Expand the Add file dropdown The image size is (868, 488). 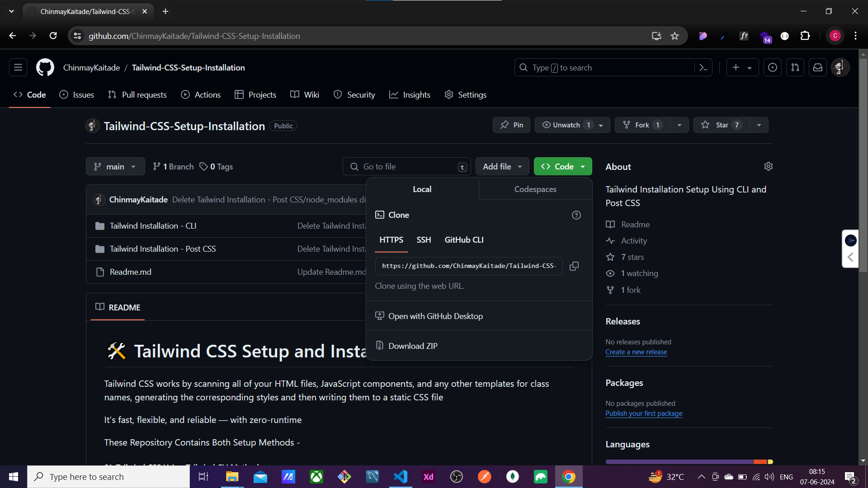[x=502, y=167]
